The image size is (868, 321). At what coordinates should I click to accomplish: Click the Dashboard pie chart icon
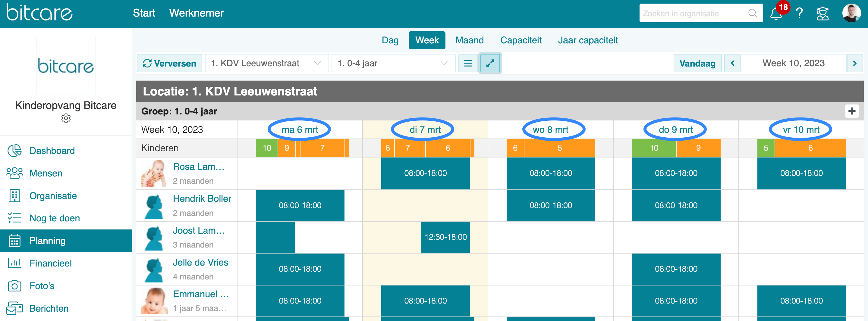tap(14, 151)
